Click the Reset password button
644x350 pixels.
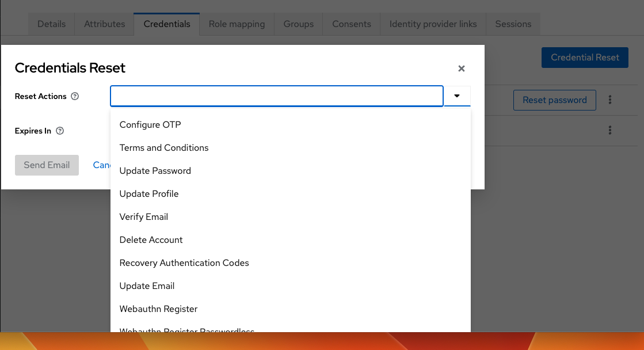coord(554,100)
